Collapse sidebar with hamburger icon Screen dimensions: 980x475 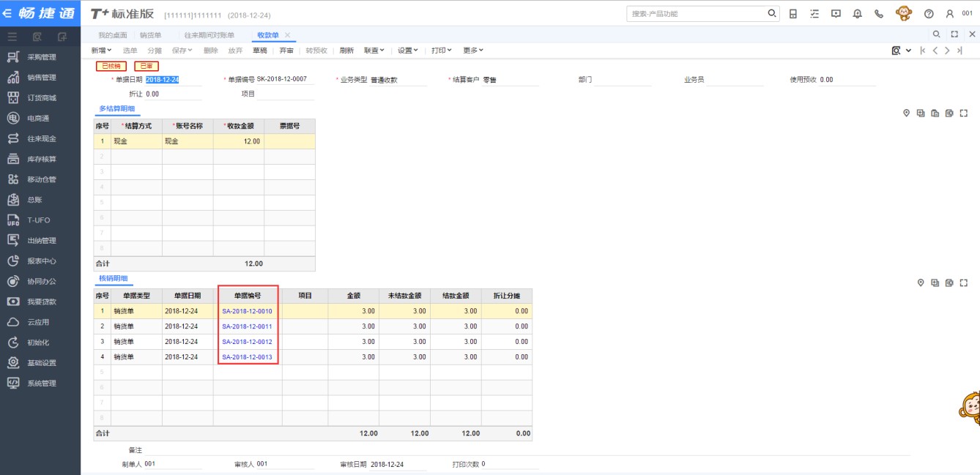coord(12,36)
